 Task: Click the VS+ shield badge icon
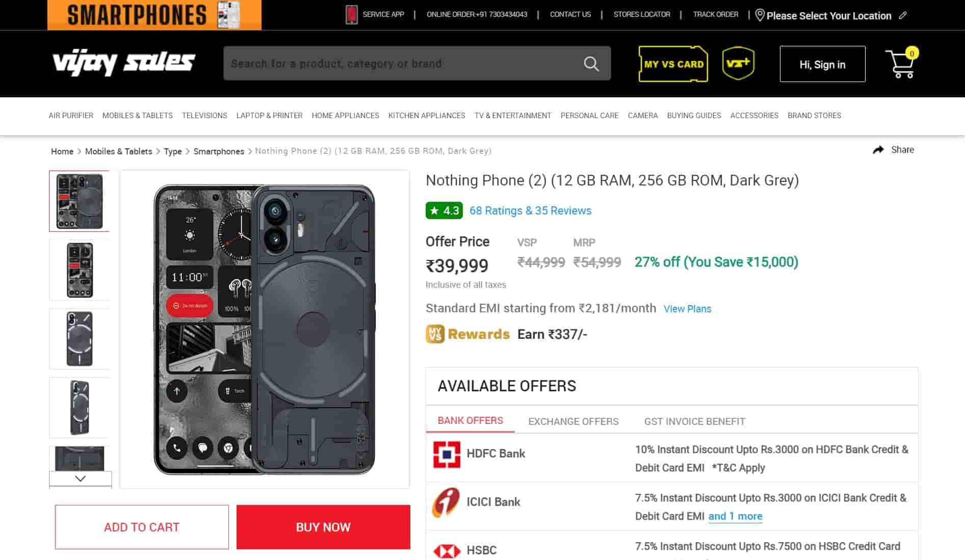(738, 63)
